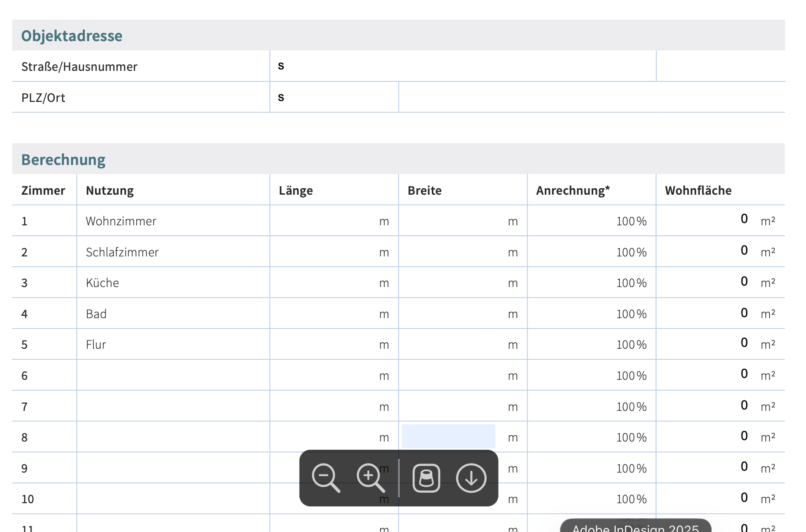Image resolution: width=806 pixels, height=532 pixels.
Task: Click the highlighted Breite field in row 8
Action: pyautogui.click(x=448, y=436)
